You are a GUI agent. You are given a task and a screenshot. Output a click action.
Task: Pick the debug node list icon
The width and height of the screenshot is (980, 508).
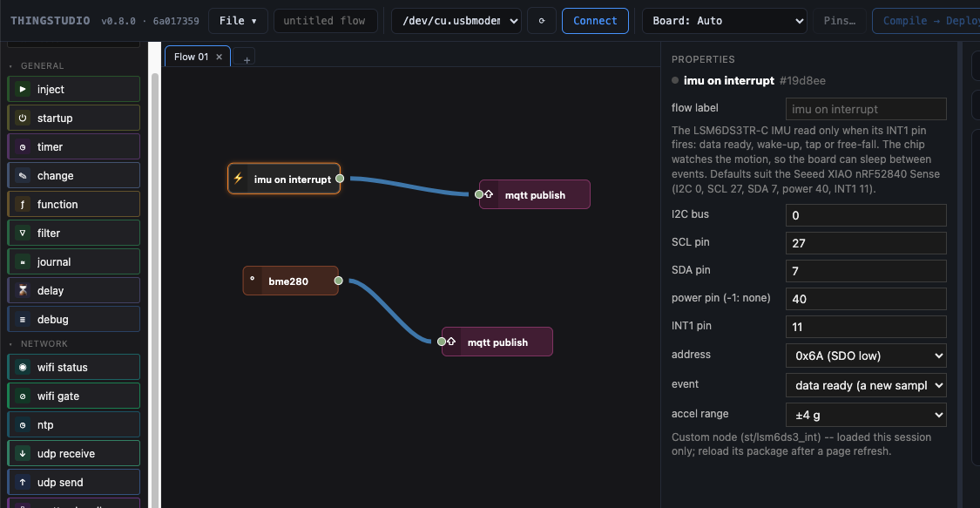(23, 319)
